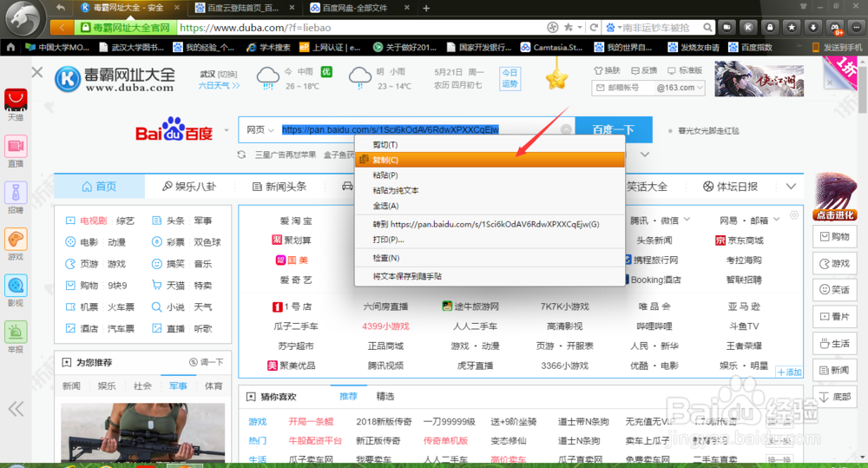Click the Baidu logo
The width and height of the screenshot is (868, 468).
(174, 129)
